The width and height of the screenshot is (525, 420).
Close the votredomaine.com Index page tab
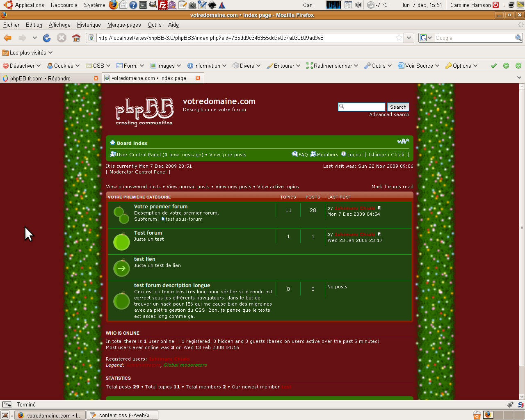click(x=198, y=78)
